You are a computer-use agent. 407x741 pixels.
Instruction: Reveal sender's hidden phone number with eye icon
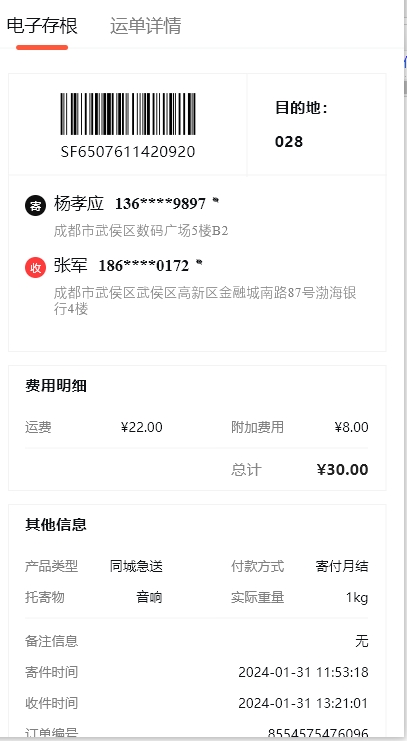pos(216,200)
